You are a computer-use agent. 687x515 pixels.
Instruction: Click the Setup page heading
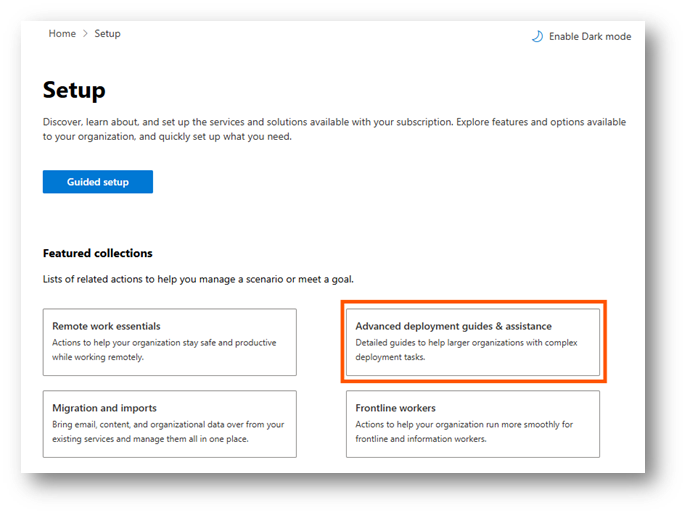tap(74, 90)
